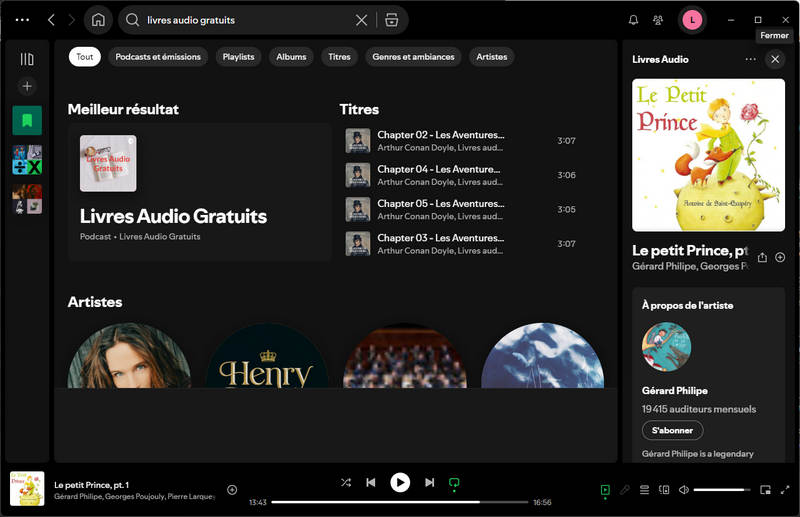Filter results by Titres chip

pyautogui.click(x=339, y=57)
